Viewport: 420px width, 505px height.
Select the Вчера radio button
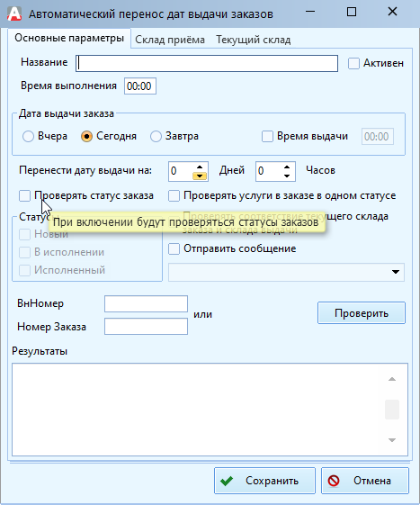point(28,136)
